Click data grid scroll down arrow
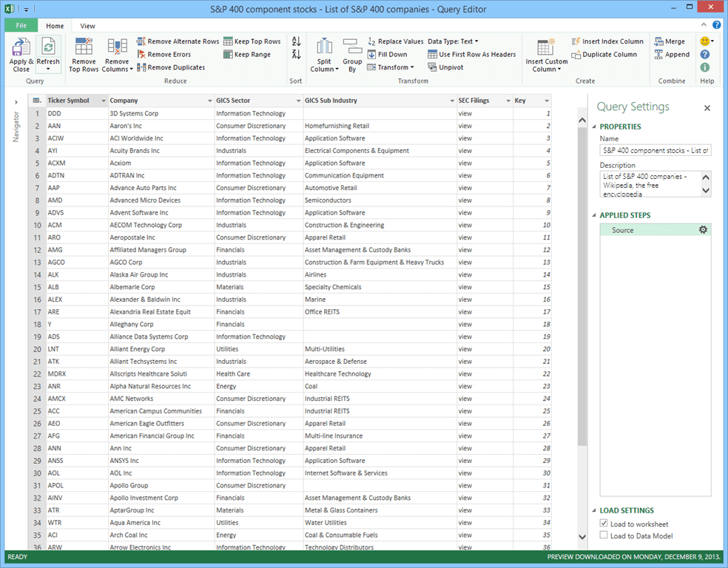This screenshot has height=568, width=728. pos(582,536)
